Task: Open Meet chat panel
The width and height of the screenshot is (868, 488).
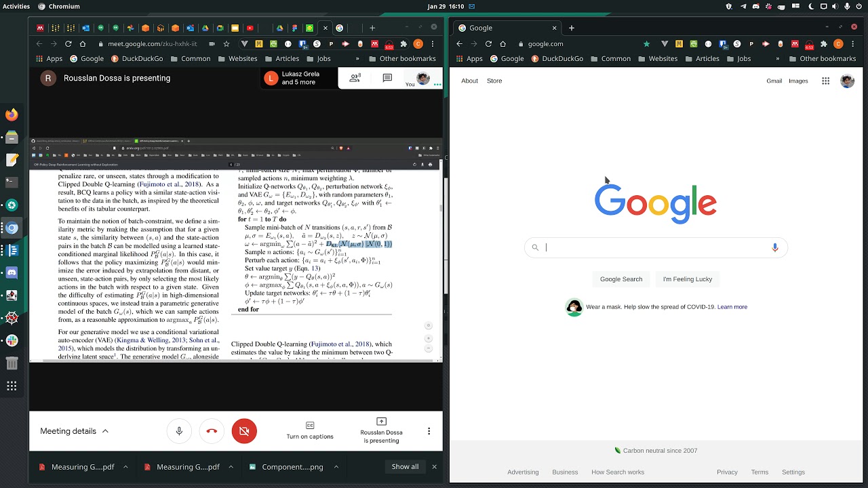Action: click(x=387, y=78)
